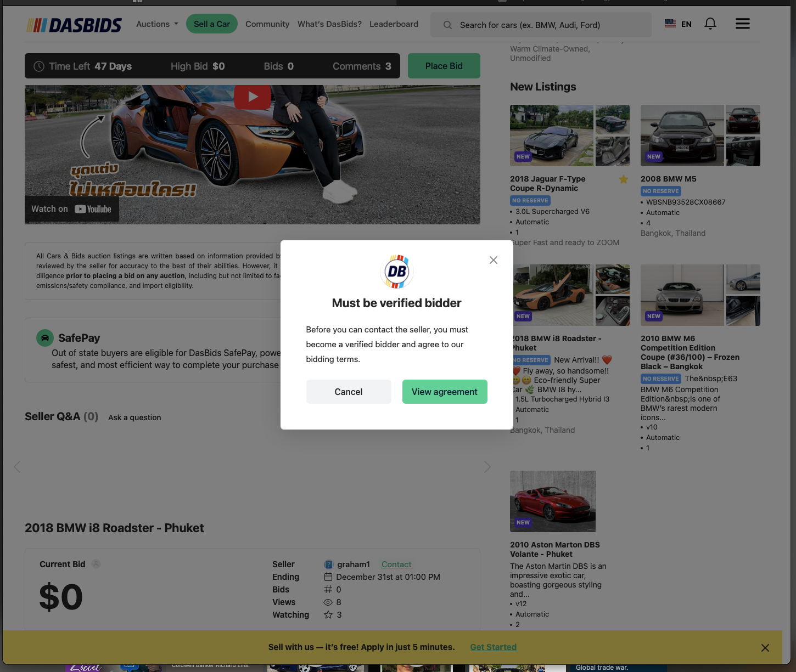Viewport: 796px width, 672px height.
Task: Click the Get Started link
Action: tap(493, 647)
